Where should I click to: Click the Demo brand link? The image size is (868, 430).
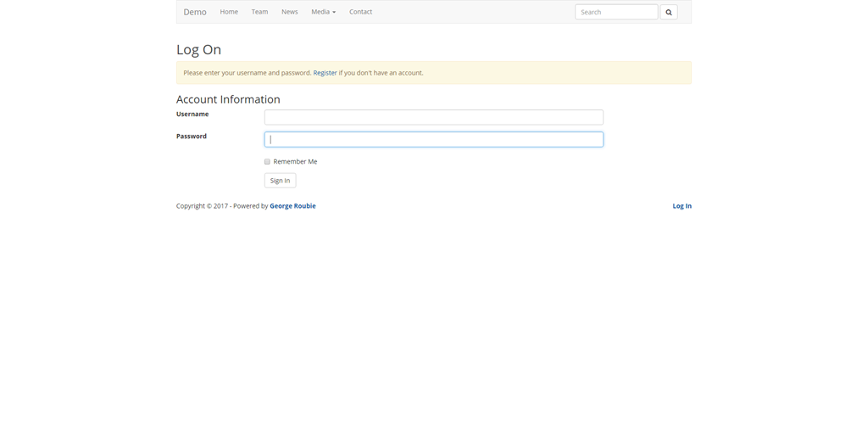point(195,12)
